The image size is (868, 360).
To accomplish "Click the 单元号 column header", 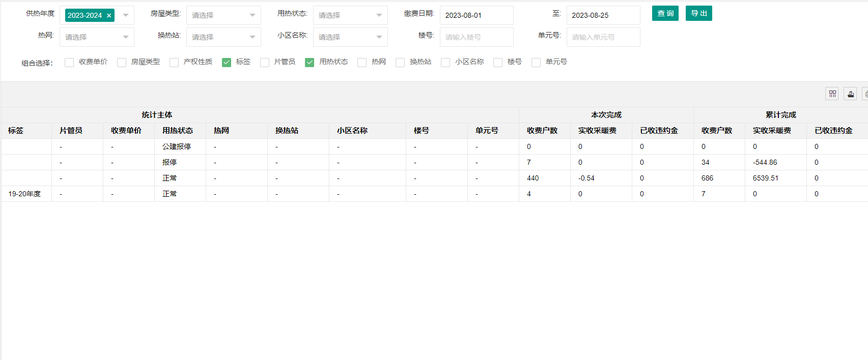I will point(493,131).
